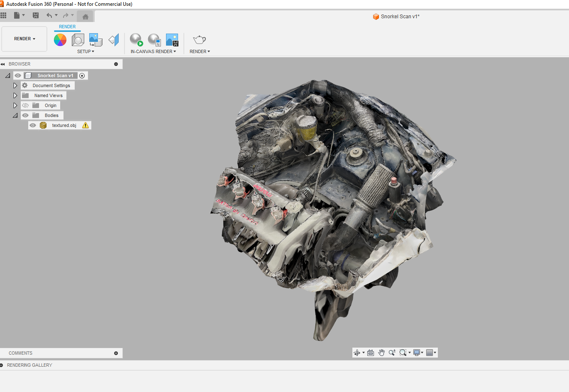Show the Origin folder contents

(15, 105)
